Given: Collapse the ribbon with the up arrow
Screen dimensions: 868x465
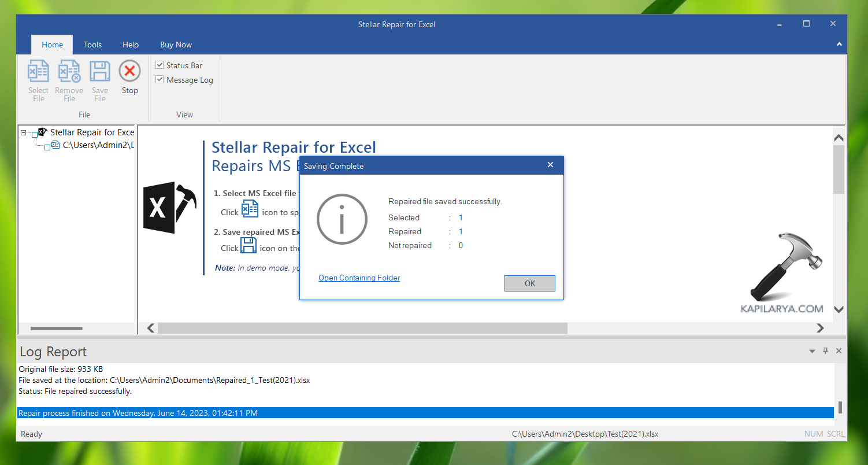Looking at the screenshot, I should (x=839, y=45).
